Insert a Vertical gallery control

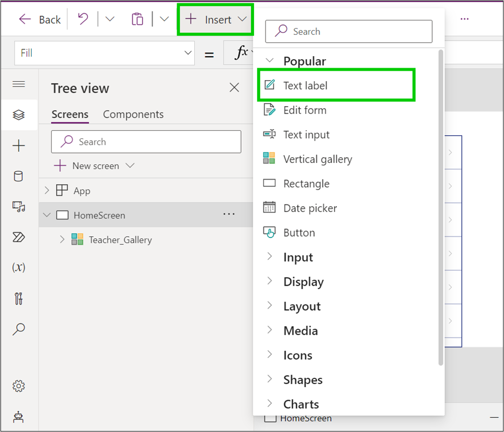(x=317, y=159)
